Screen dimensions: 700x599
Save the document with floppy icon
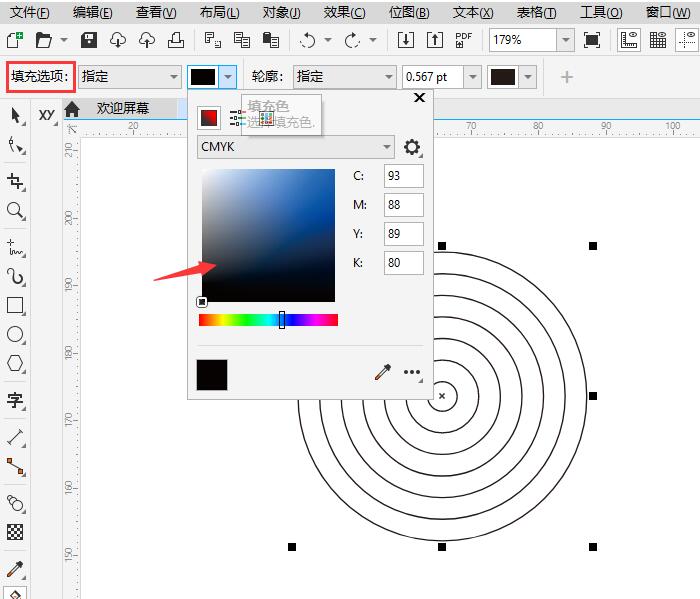click(x=89, y=40)
